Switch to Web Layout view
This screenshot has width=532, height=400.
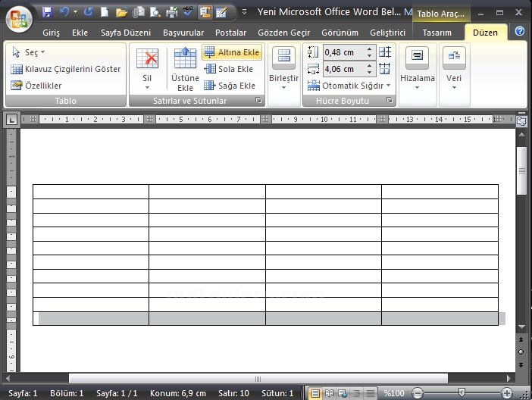click(x=343, y=393)
